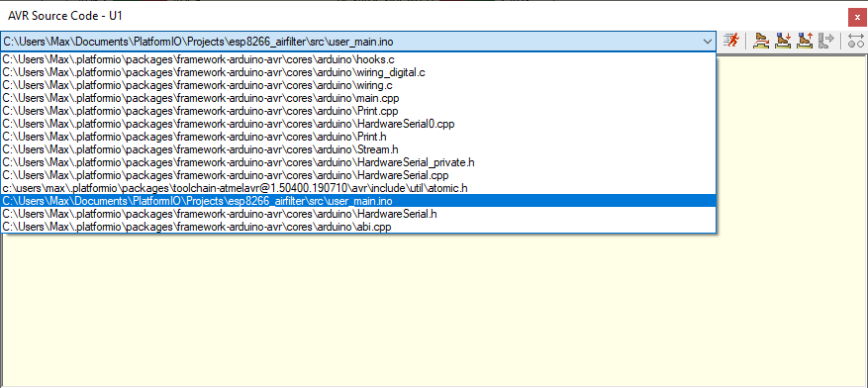Click the Step Over boot icon
Screen dimensions: 868x388
(762, 41)
